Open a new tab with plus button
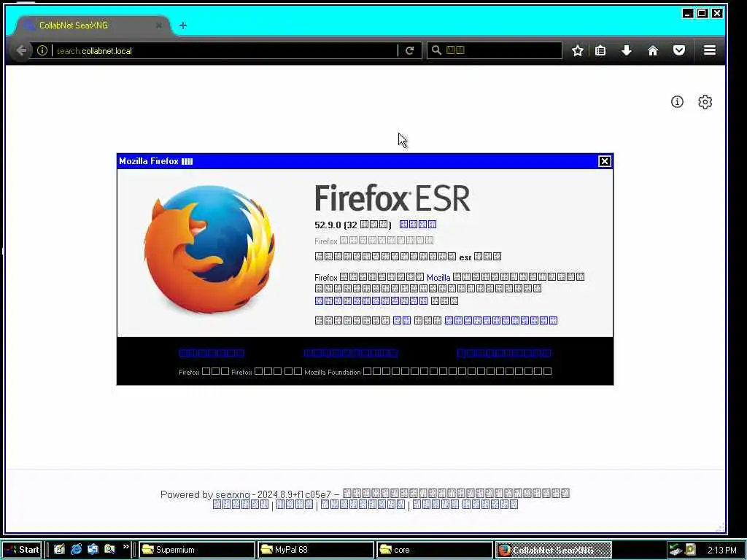747x560 pixels. tap(183, 26)
